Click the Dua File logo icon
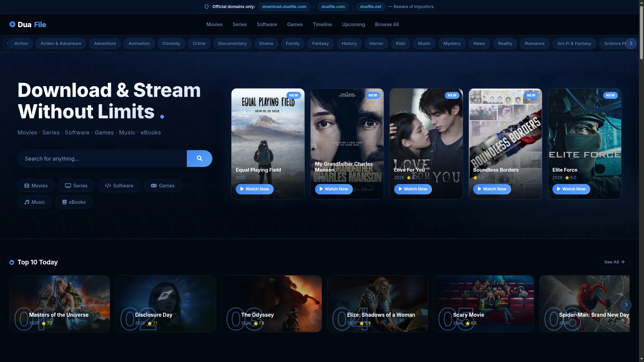The image size is (644, 362). [x=12, y=24]
